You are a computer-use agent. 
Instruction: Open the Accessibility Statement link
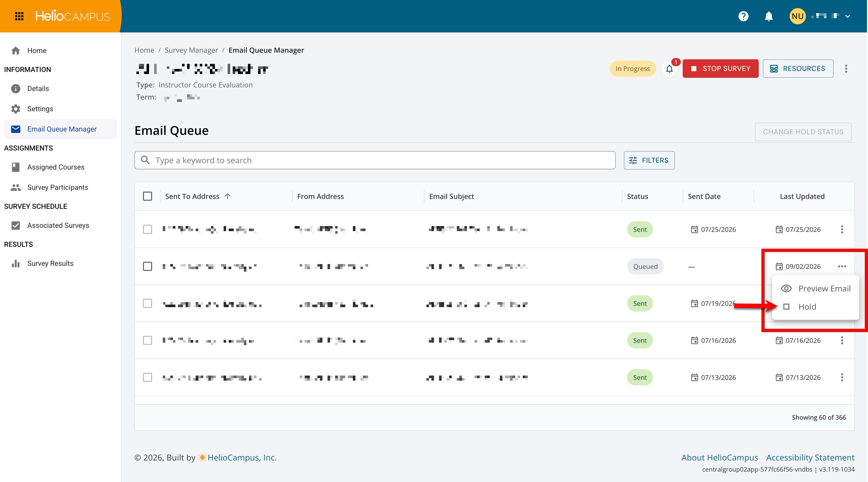pyautogui.click(x=810, y=457)
